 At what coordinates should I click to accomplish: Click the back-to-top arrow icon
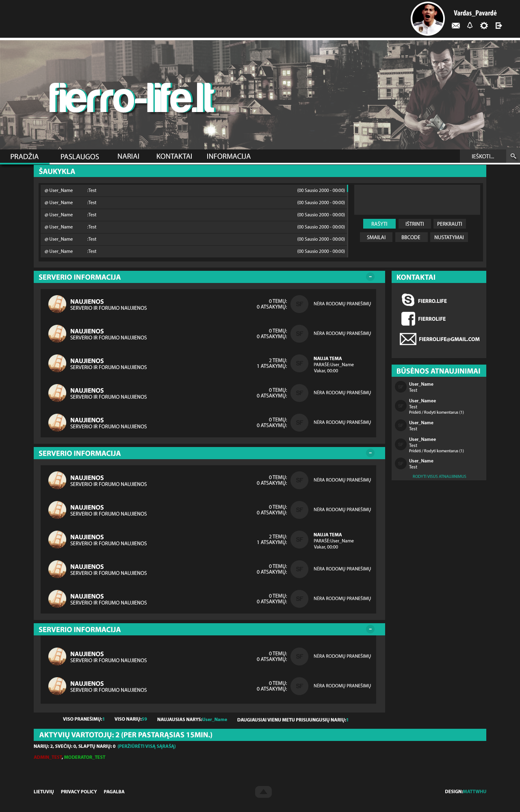coord(263,792)
